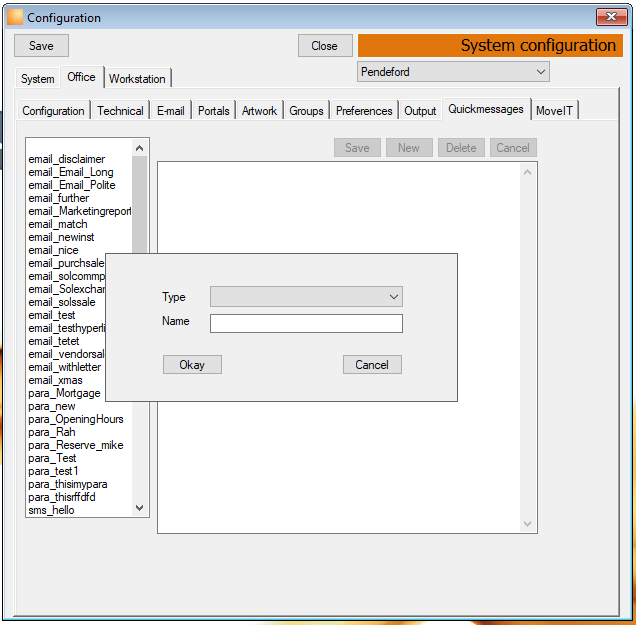Viewport: 636px width, 625px height.
Task: Select email_match in the list
Action: 58,224
